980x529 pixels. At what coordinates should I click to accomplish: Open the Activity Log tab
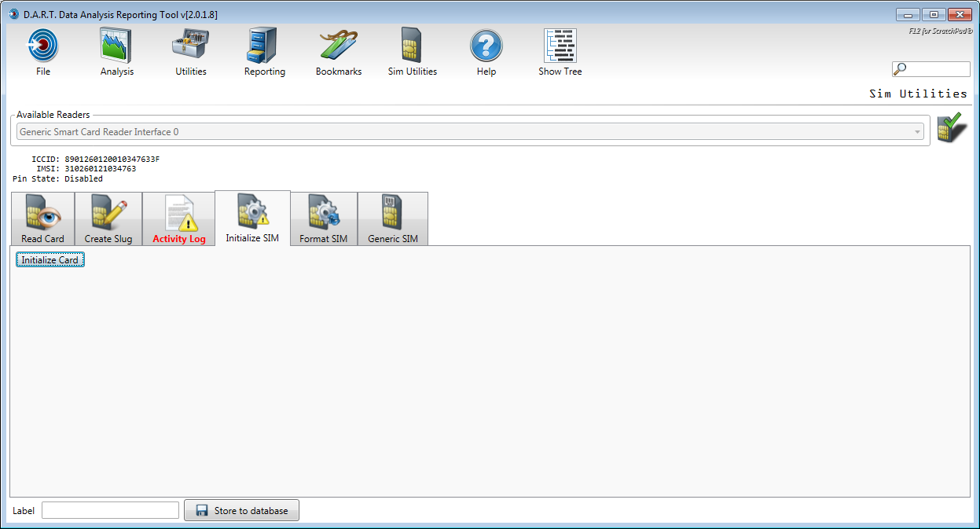[179, 219]
